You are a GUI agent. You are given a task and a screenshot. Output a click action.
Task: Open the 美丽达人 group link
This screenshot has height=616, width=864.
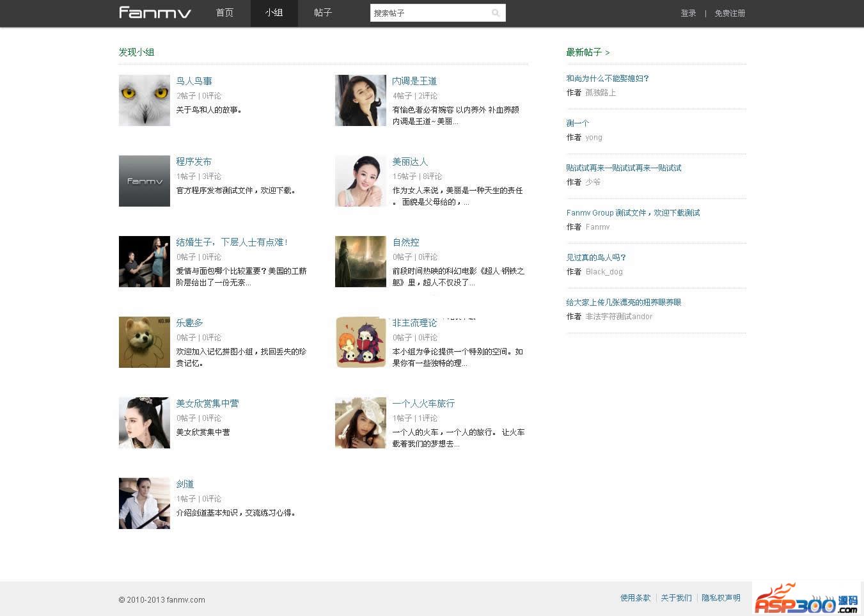pyautogui.click(x=410, y=162)
